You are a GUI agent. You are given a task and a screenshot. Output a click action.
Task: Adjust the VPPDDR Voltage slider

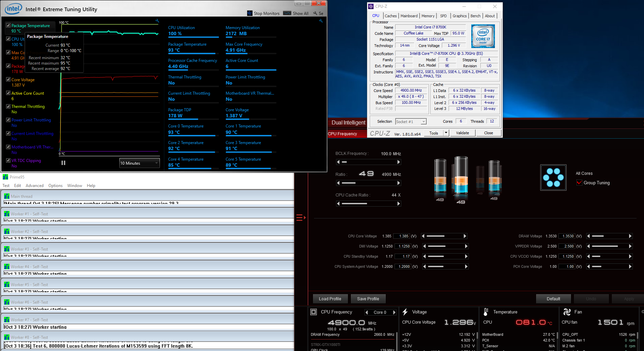[609, 246]
